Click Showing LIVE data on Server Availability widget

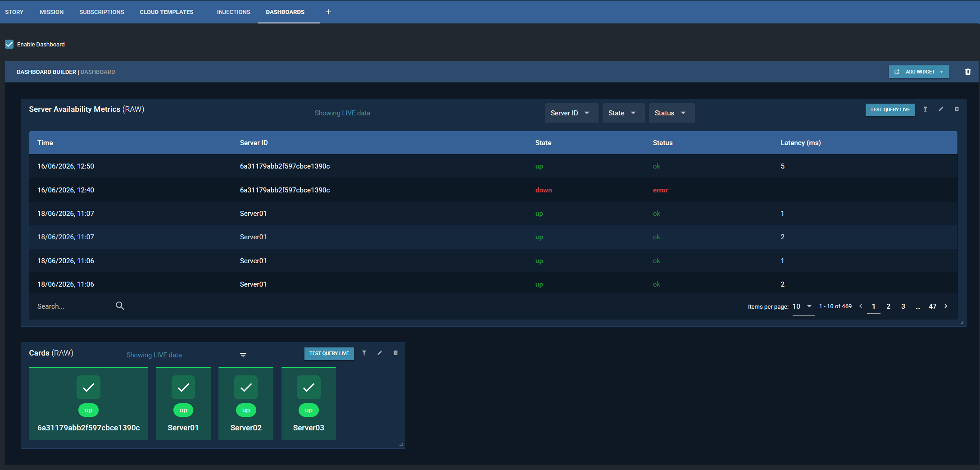(x=342, y=113)
